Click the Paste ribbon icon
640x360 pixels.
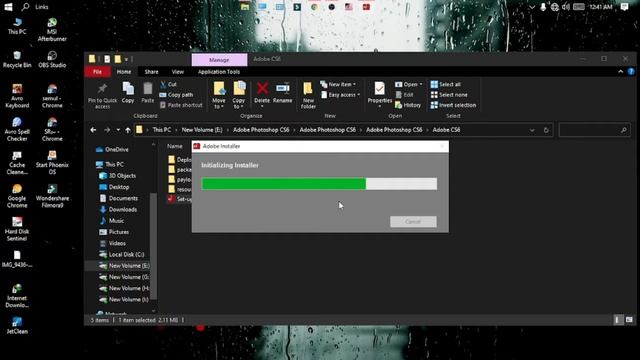tap(147, 92)
